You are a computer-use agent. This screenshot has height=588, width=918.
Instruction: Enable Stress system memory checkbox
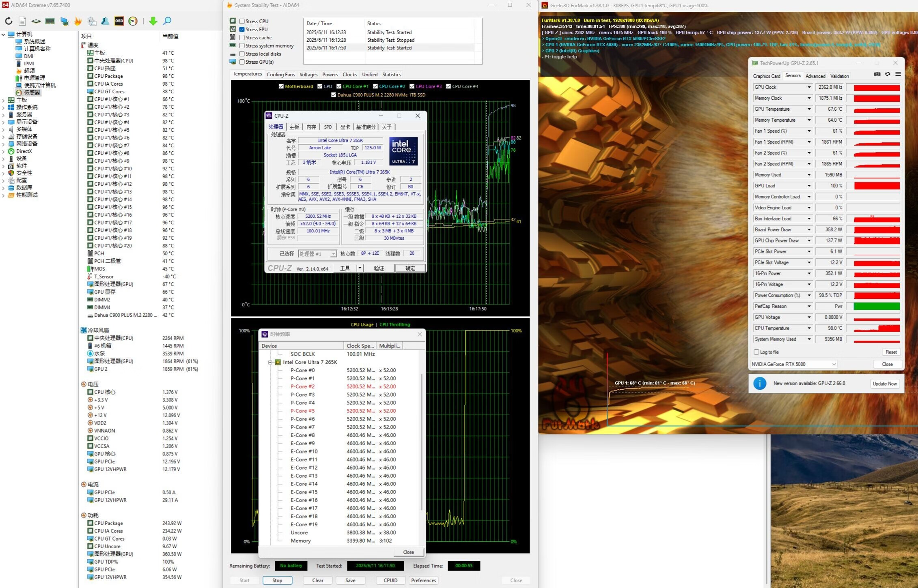coord(242,46)
